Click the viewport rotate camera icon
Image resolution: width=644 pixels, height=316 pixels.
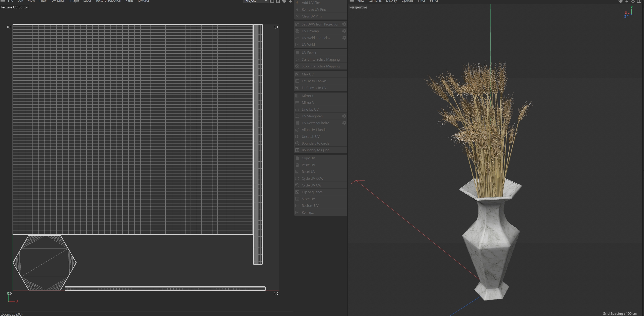(x=633, y=1)
